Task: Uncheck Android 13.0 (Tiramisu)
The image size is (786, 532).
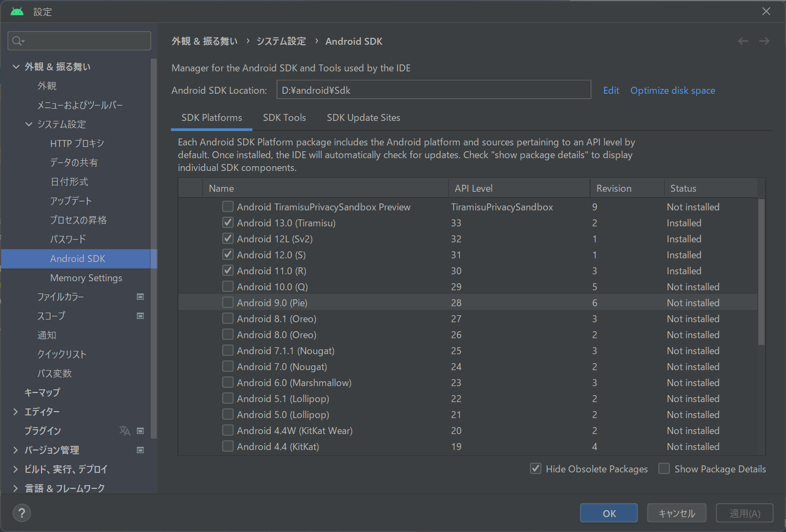Action: [228, 223]
